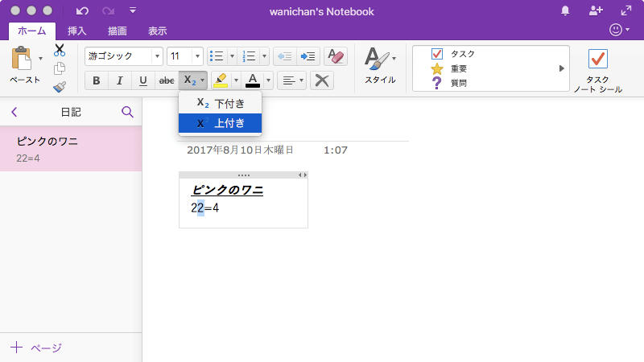The width and height of the screenshot is (644, 362).
Task: Open numbering style dropdown arrow
Action: pos(264,56)
